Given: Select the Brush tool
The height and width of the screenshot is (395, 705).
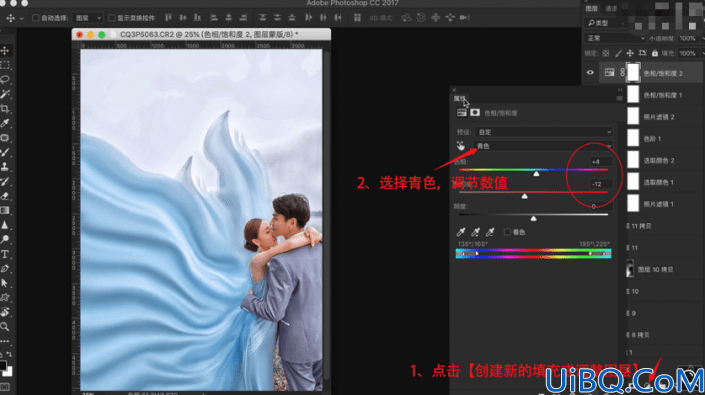Looking at the screenshot, I should click(x=5, y=152).
